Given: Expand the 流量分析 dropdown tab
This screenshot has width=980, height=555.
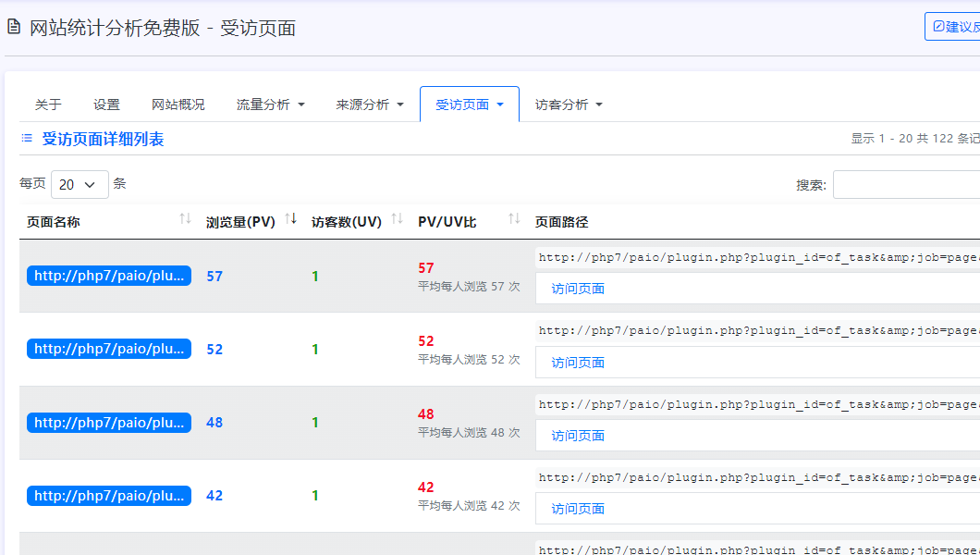Looking at the screenshot, I should pos(271,105).
